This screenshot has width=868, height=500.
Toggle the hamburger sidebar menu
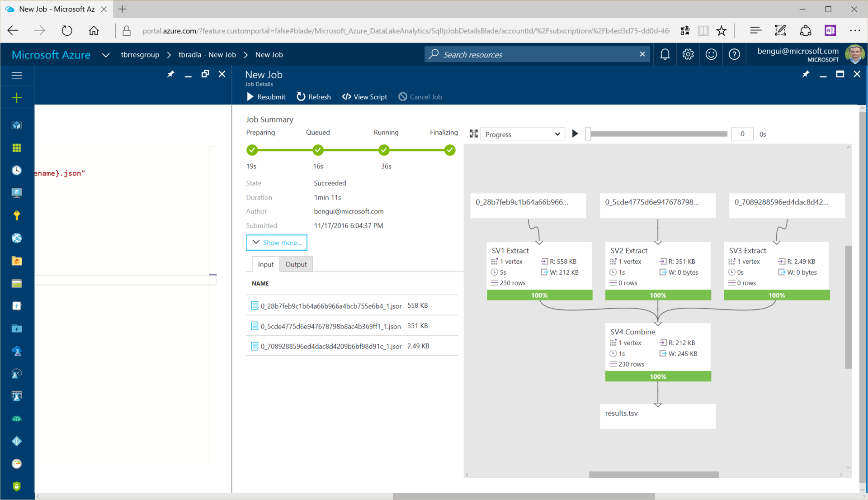click(x=17, y=75)
